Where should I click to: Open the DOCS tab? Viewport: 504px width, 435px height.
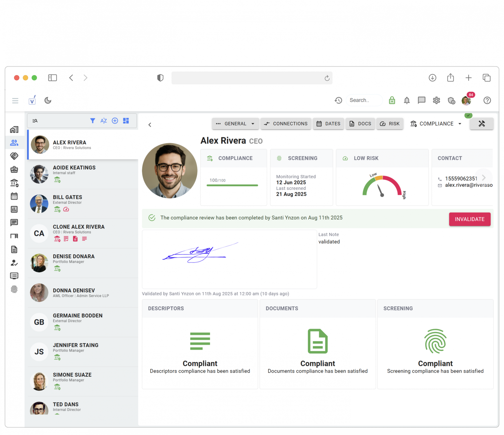[x=360, y=124]
